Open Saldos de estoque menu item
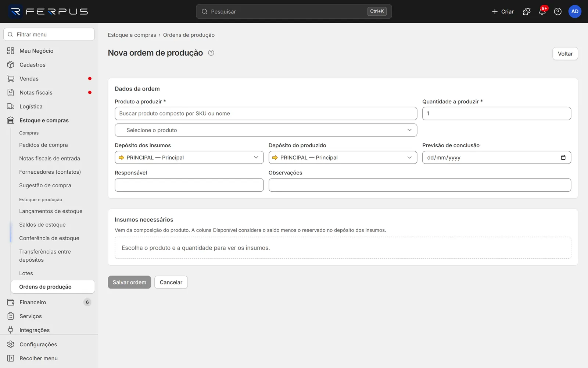This screenshot has height=368, width=588. [42, 225]
